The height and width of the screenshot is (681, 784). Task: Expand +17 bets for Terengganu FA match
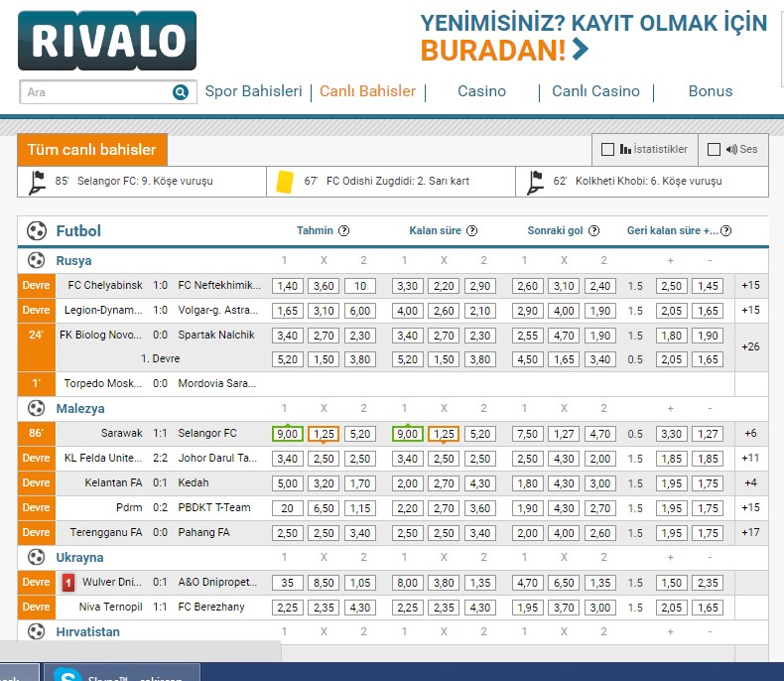tap(750, 532)
